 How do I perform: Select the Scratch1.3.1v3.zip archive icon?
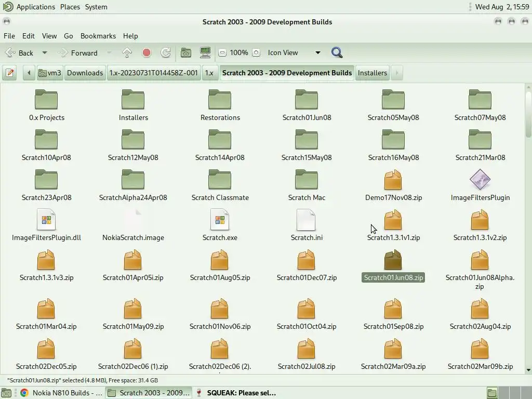[46, 260]
